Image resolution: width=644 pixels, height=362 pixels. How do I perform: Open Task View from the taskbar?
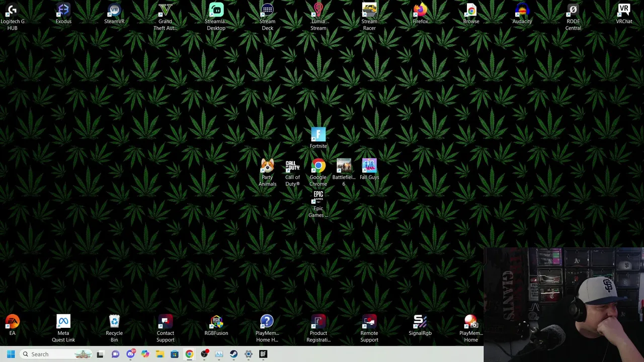pyautogui.click(x=100, y=354)
